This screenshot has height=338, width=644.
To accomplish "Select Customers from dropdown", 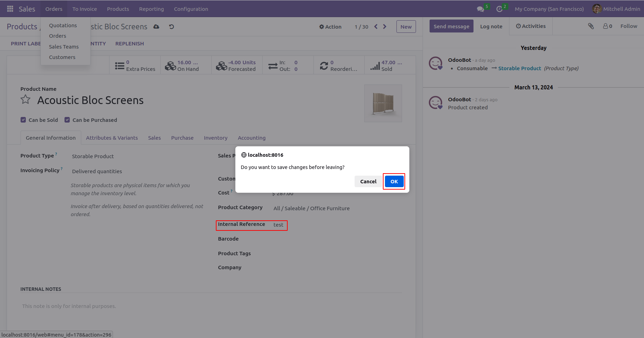I will pos(62,57).
